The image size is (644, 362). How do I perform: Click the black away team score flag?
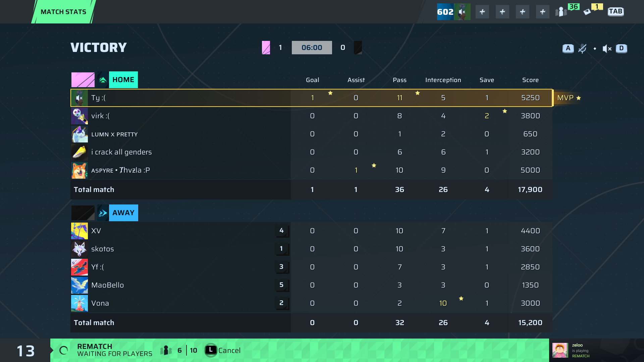tap(358, 48)
